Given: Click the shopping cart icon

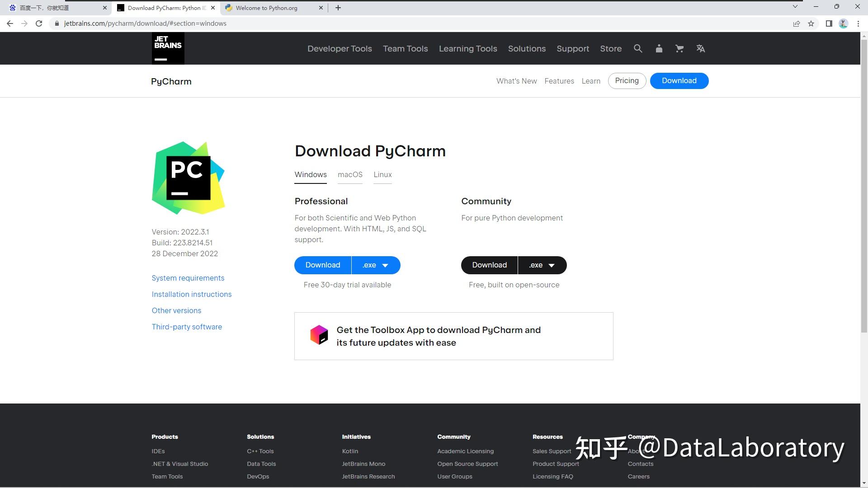Looking at the screenshot, I should 679,48.
